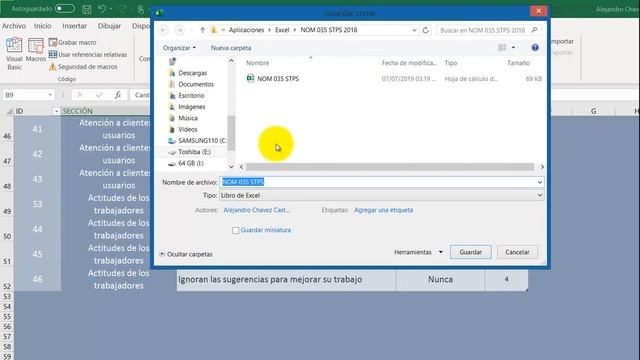The image size is (640, 360).
Task: Click the Undo arrow in quick access toolbar
Action: [x=102, y=9]
